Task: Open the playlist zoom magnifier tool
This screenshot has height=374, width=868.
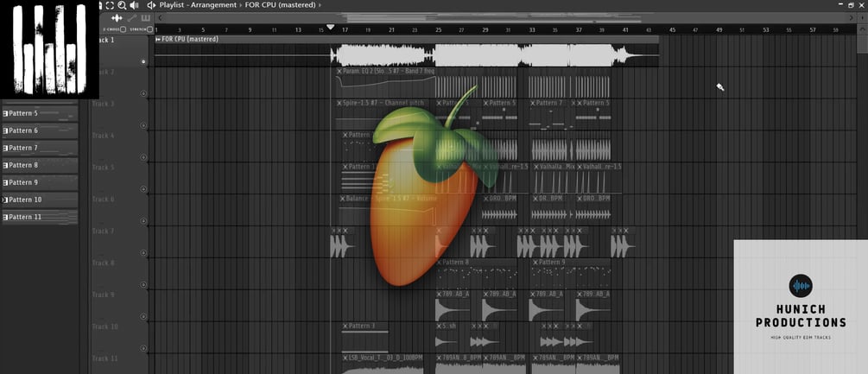Action: (122, 5)
